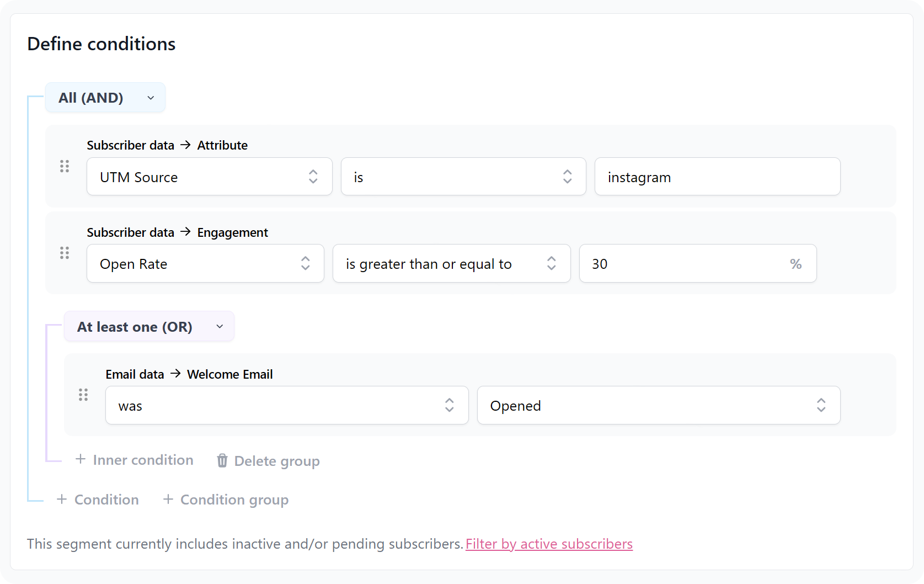Image resolution: width=924 pixels, height=584 pixels.
Task: Click the percent symbol in value field
Action: pyautogui.click(x=795, y=264)
